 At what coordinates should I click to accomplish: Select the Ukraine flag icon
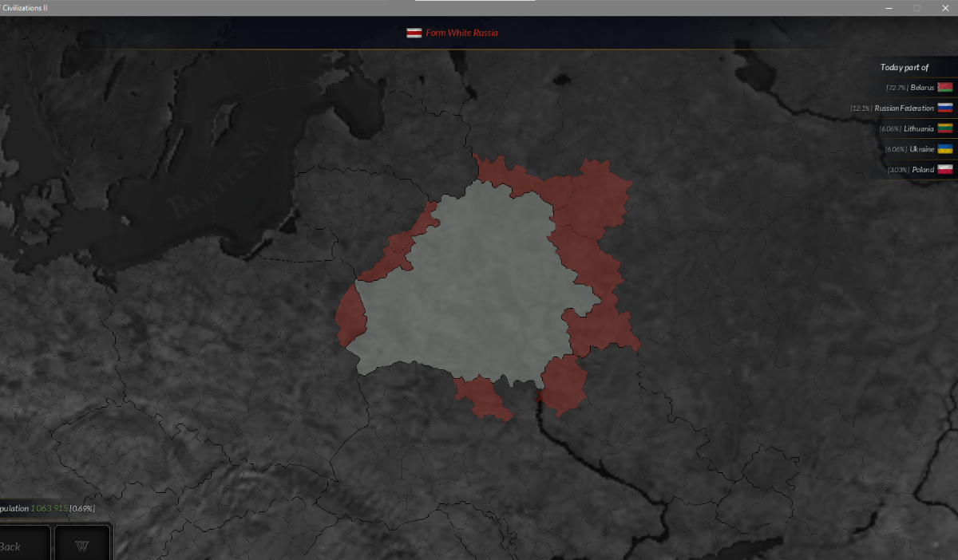click(x=945, y=149)
